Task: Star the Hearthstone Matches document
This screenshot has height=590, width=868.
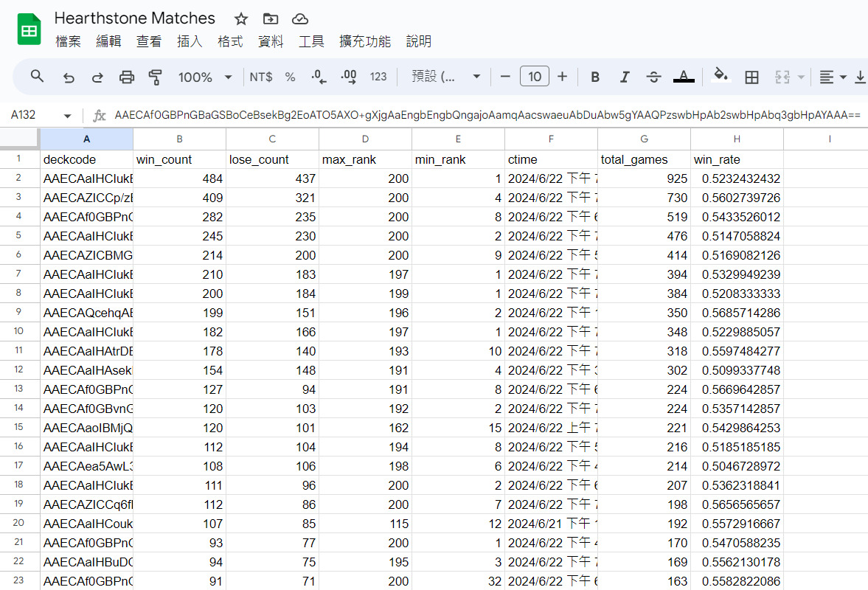Action: [x=241, y=19]
